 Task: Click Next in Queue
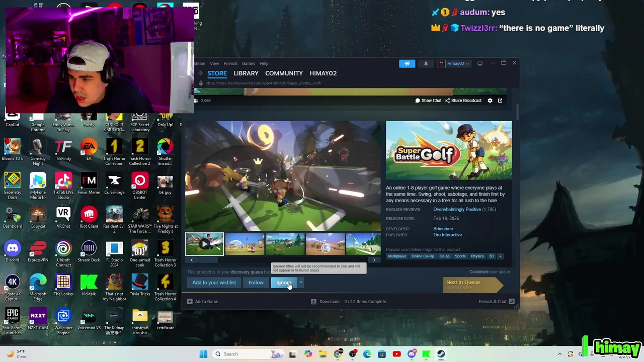click(x=472, y=284)
